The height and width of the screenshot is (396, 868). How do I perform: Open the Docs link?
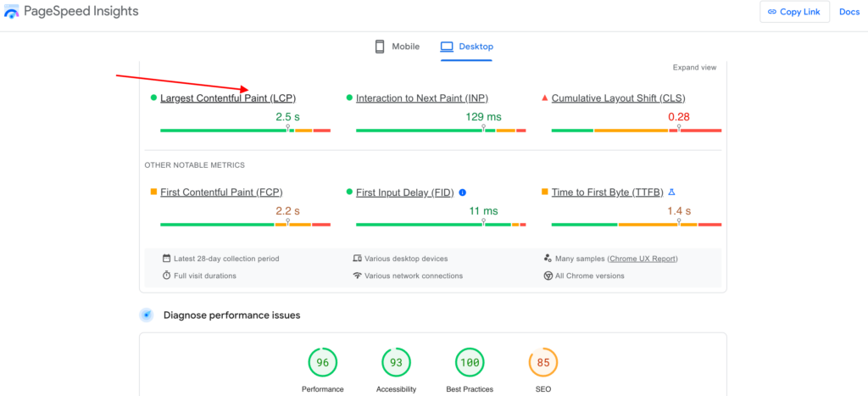coord(849,12)
